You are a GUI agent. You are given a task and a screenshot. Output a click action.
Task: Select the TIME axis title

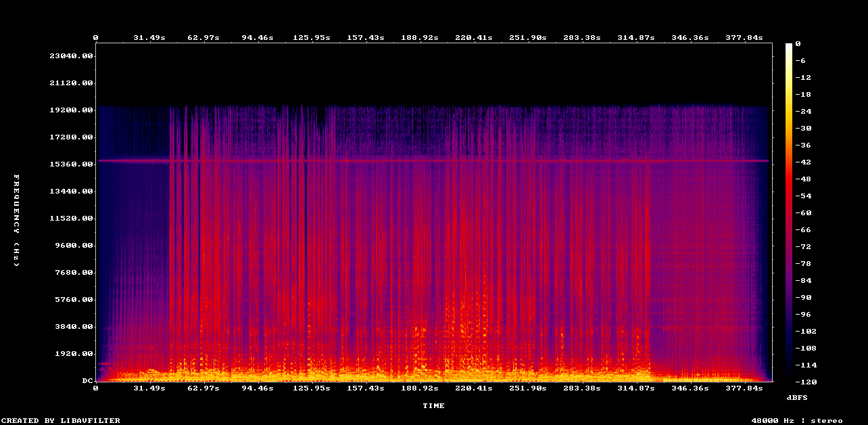tap(433, 406)
